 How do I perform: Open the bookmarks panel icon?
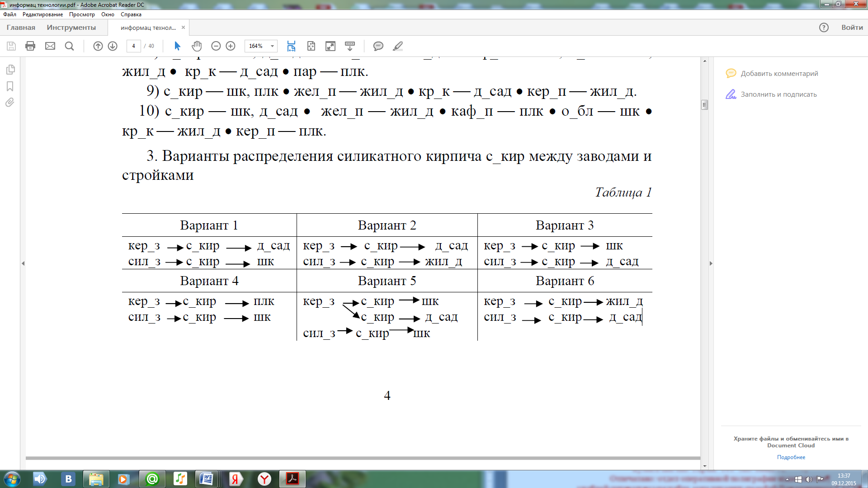pos(10,86)
